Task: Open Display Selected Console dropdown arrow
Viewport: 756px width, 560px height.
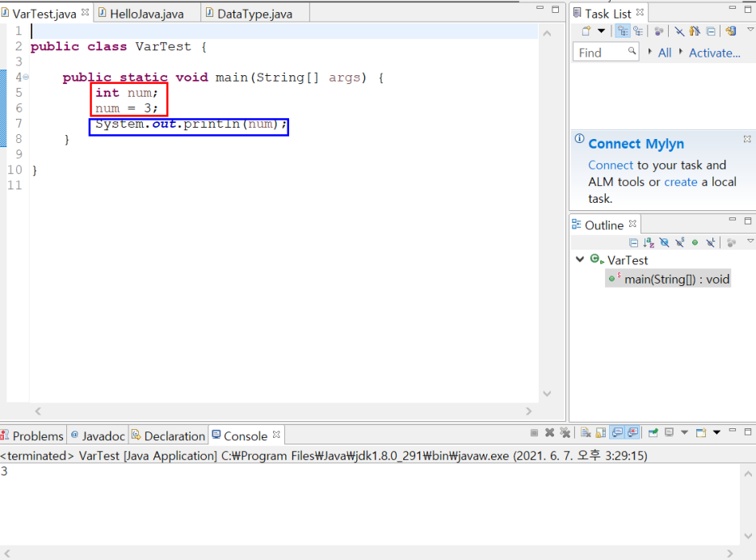Action: tap(685, 432)
